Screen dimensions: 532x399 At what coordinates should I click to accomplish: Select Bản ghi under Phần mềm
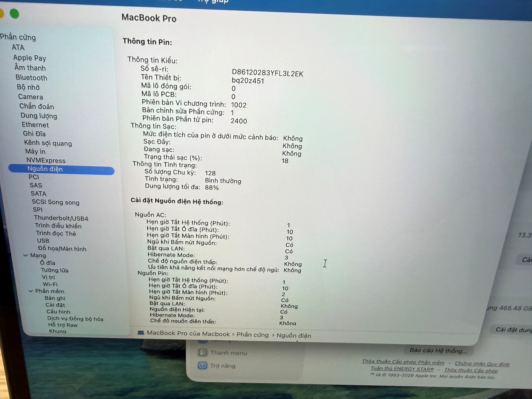point(55,298)
